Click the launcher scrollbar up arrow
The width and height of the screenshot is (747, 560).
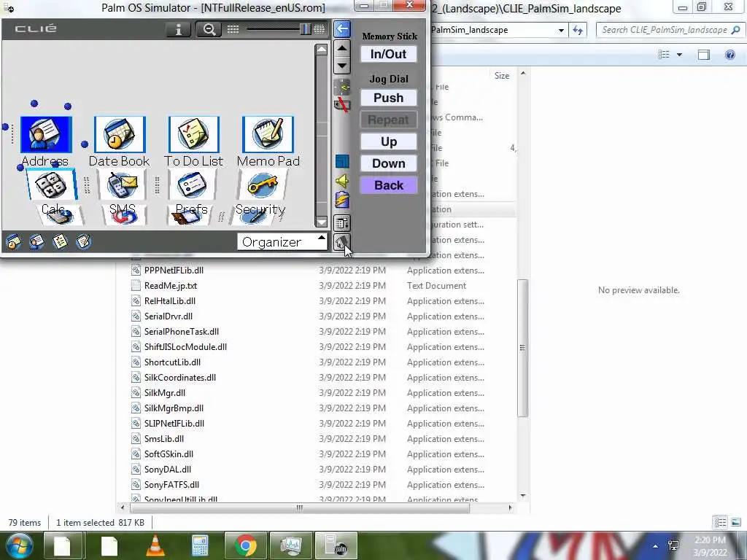(322, 50)
